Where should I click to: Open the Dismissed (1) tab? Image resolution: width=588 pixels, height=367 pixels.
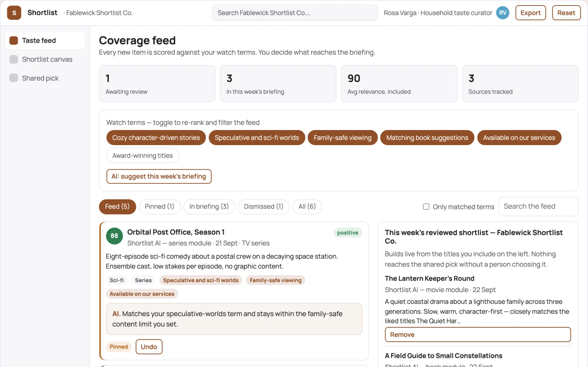click(x=263, y=206)
